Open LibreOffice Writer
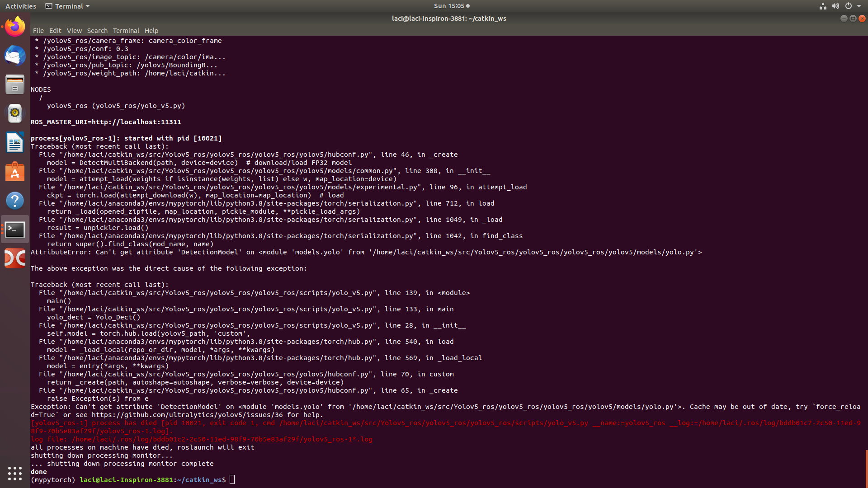The height and width of the screenshot is (488, 868). (14, 142)
